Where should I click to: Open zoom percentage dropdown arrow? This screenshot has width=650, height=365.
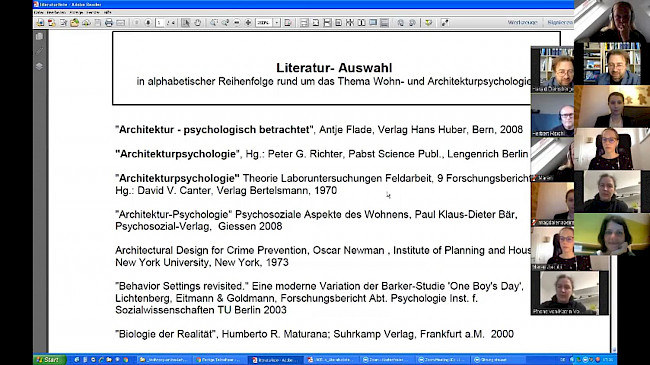coord(276,23)
